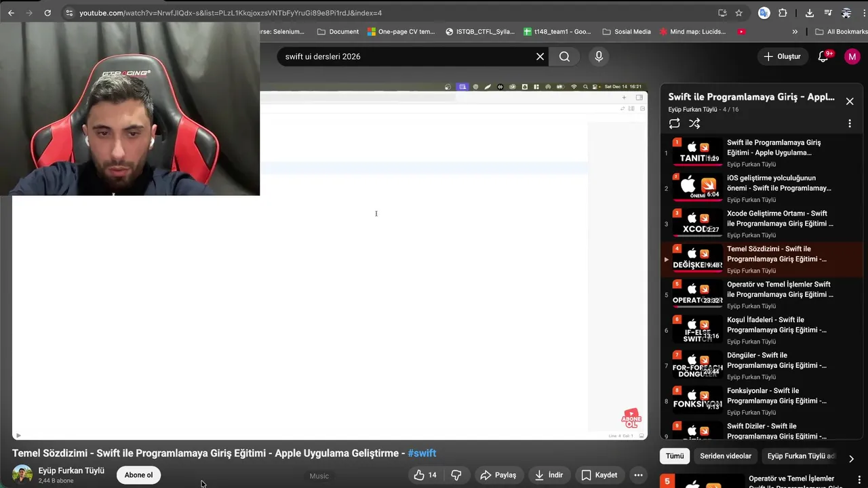Click the ABONE OL watermark on the video
The height and width of the screenshot is (488, 868).
(631, 418)
